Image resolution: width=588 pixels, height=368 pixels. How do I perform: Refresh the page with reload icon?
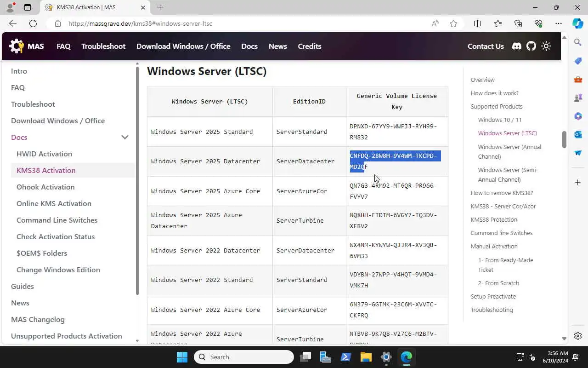tap(33, 23)
